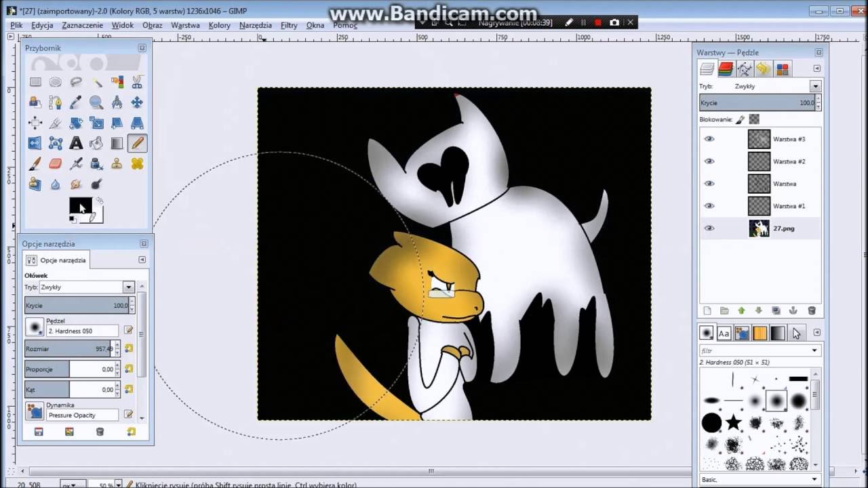Select the Fuzzy Select magic wand
Screen dimensions: 868x488
(x=96, y=82)
